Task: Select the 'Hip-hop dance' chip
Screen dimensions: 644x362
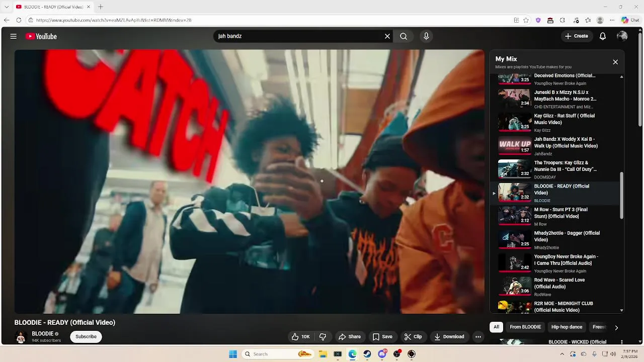Action: [x=567, y=327]
